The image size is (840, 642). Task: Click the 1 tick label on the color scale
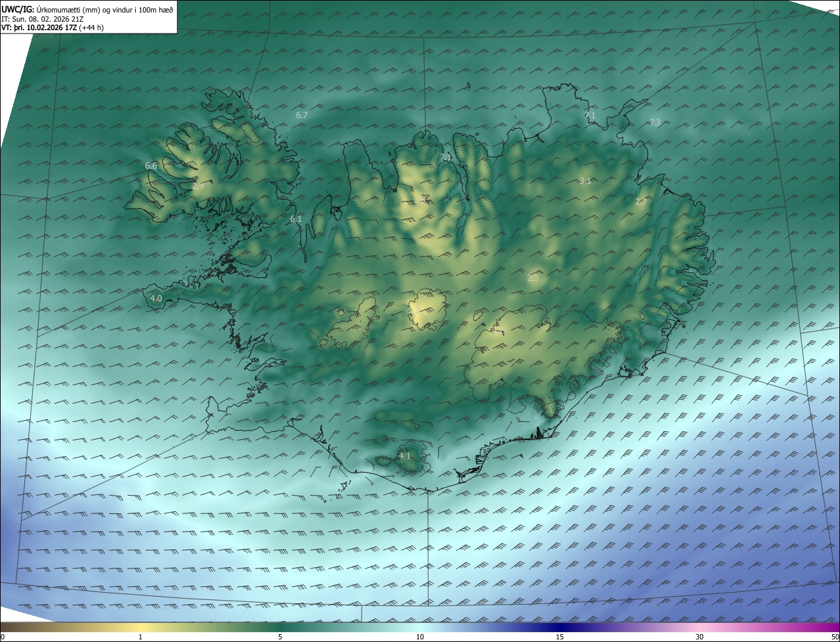click(140, 637)
